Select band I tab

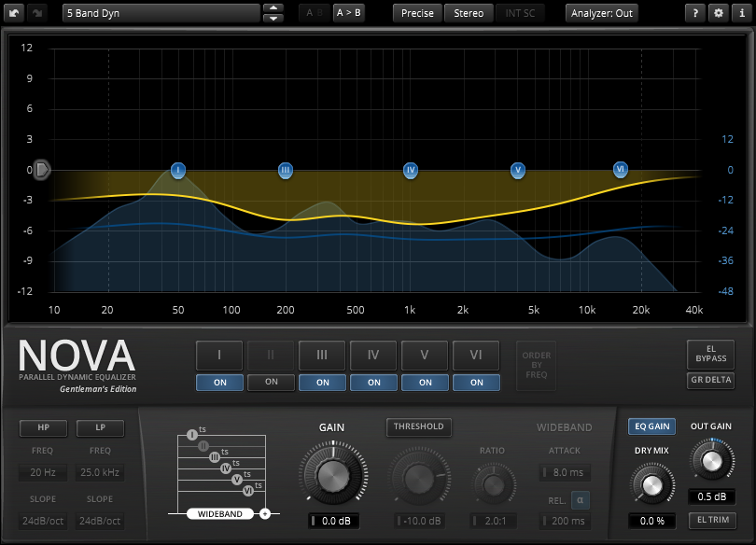(219, 356)
